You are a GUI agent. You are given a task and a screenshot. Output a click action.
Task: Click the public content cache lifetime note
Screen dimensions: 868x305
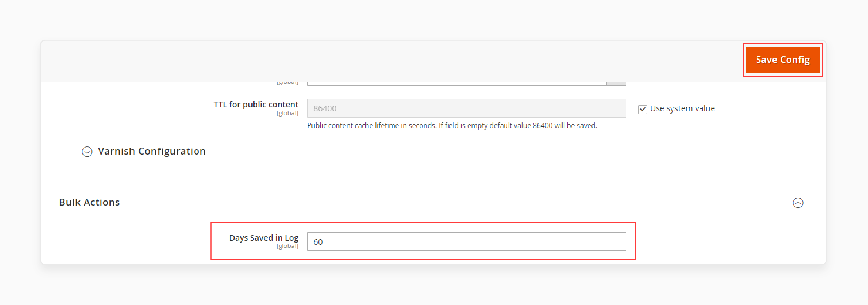pos(452,126)
